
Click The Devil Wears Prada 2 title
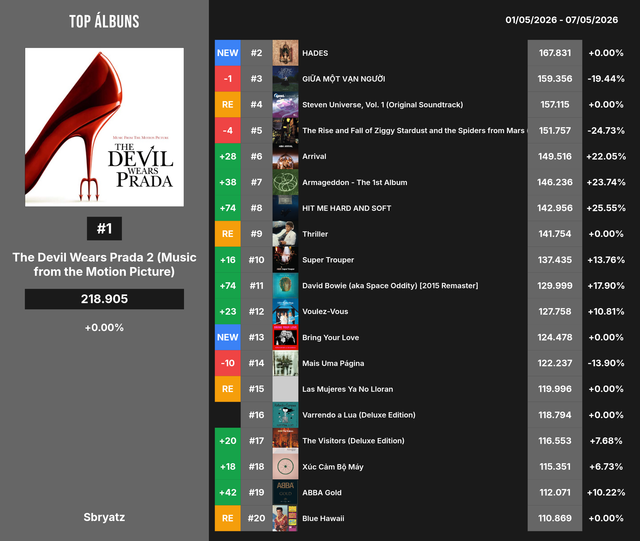(104, 265)
